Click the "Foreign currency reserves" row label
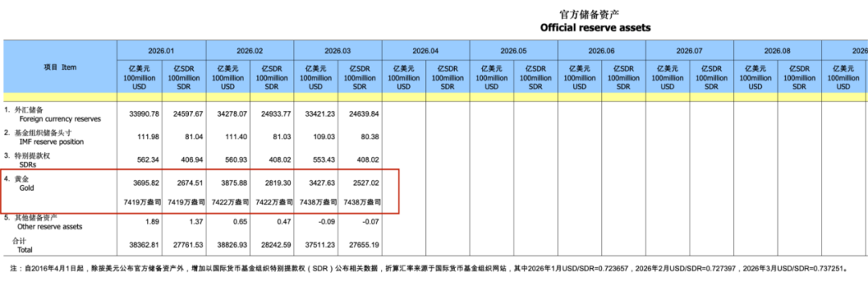The image size is (868, 305). (x=60, y=118)
